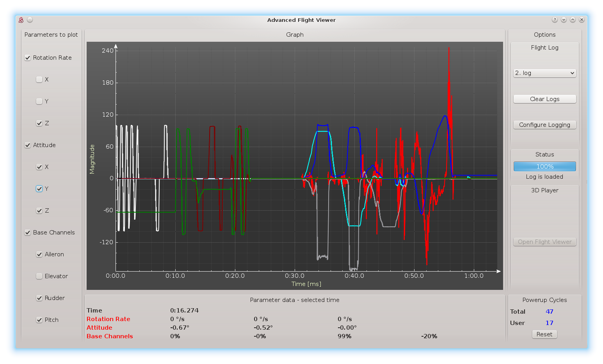Enable the Rotation Rate Y checkbox
Image resolution: width=603 pixels, height=364 pixels.
click(39, 101)
